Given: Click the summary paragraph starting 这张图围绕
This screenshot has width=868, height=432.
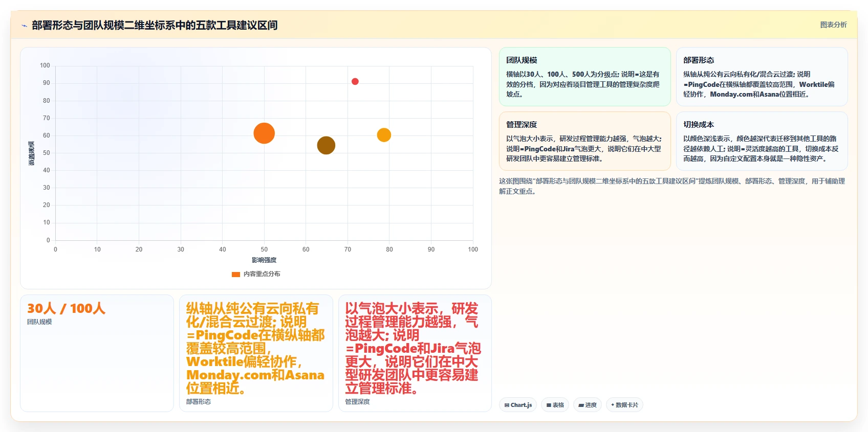Looking at the screenshot, I should click(x=672, y=186).
